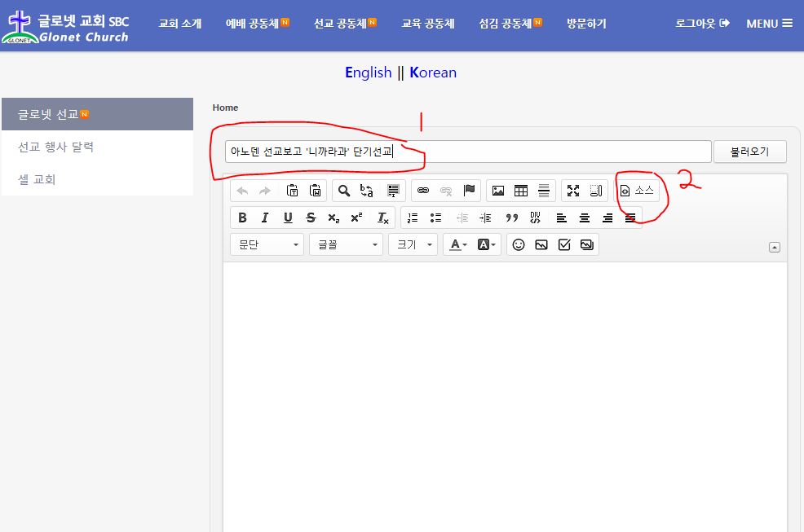The width and height of the screenshot is (804, 532).
Task: Insert an image using the toolbar
Action: tap(498, 191)
